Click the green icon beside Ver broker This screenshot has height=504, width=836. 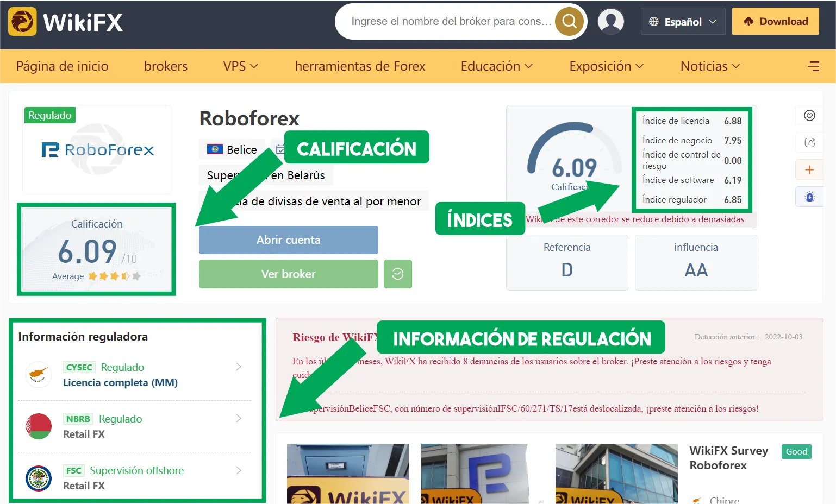398,274
